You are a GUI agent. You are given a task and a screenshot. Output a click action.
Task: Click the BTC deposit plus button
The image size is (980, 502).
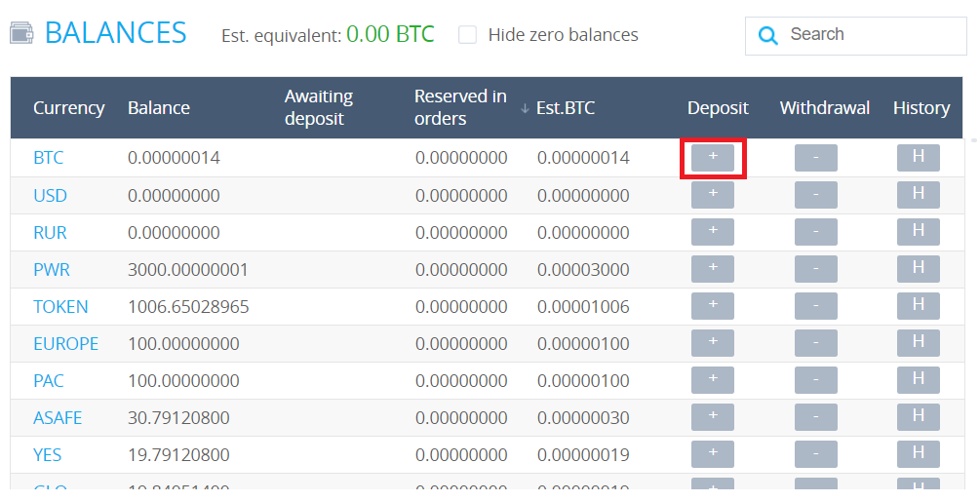(x=712, y=158)
